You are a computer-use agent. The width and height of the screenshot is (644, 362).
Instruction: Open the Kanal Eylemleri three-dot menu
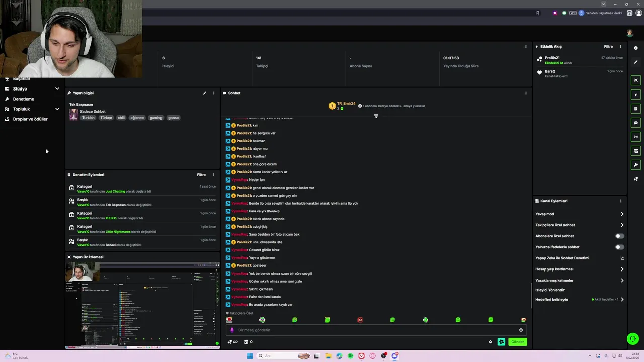[x=620, y=201]
